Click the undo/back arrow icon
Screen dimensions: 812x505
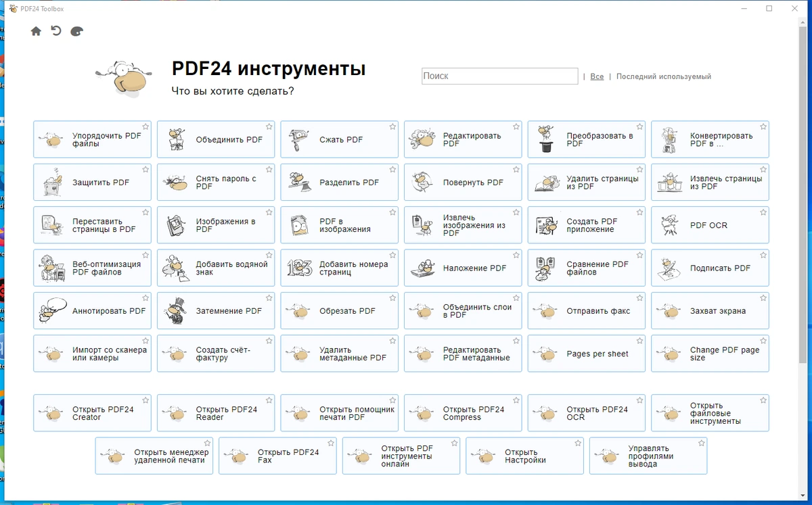pyautogui.click(x=56, y=30)
